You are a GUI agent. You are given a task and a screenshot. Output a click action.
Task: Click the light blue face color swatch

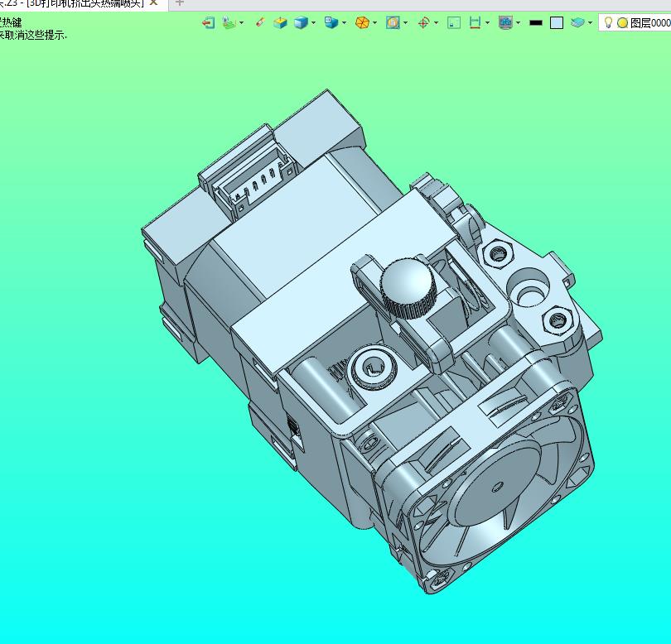pyautogui.click(x=557, y=23)
